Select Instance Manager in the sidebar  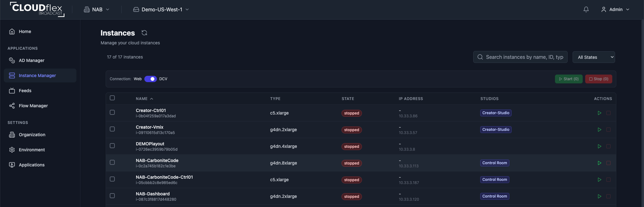pyautogui.click(x=40, y=76)
